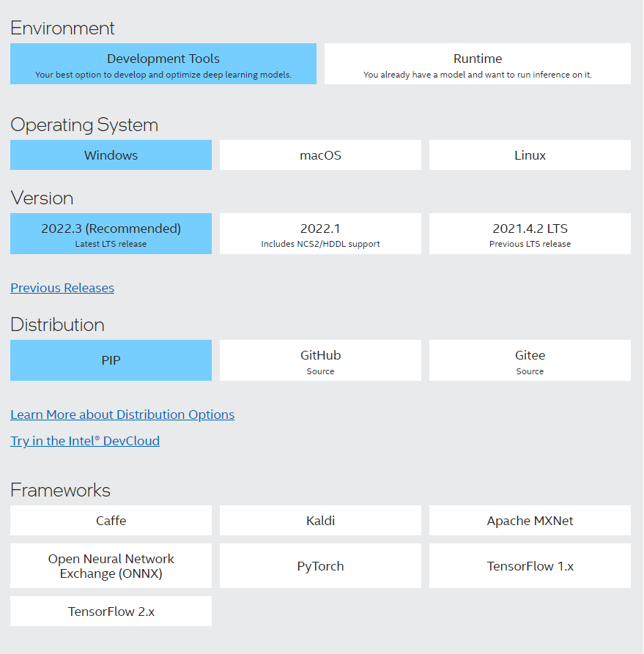Enable the PyTorch framework
The width and height of the screenshot is (644, 654).
click(321, 566)
